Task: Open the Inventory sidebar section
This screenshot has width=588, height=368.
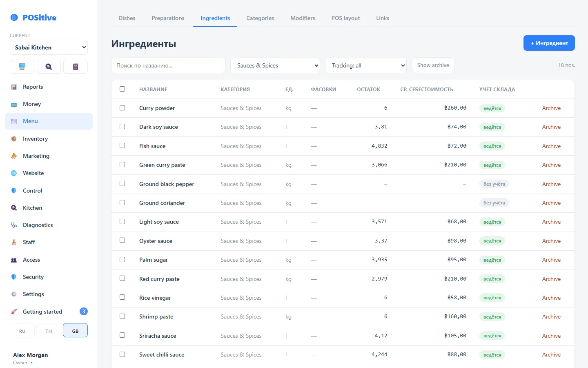Action: pyautogui.click(x=49, y=139)
